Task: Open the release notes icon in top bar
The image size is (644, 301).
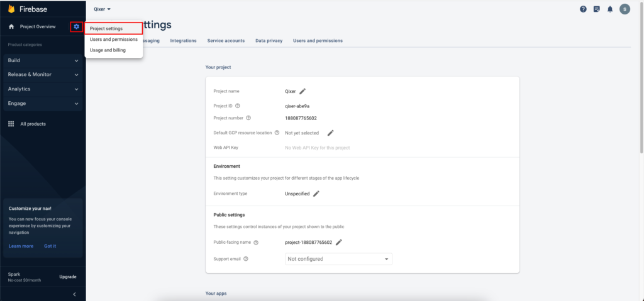Action: click(x=597, y=9)
